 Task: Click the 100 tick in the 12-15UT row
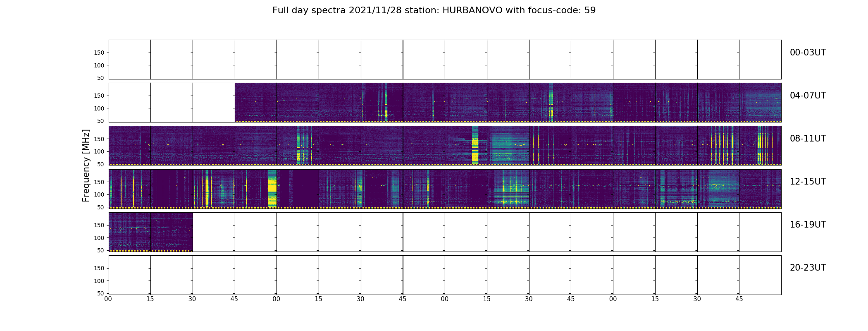point(99,194)
